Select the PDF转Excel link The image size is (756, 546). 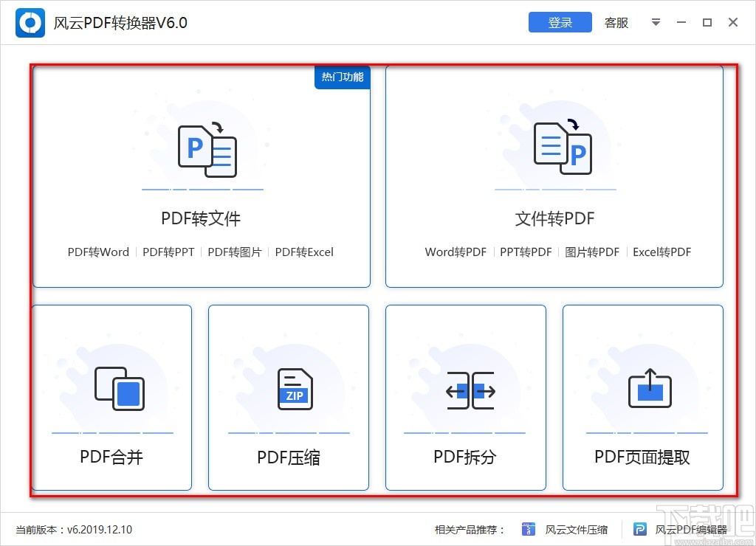[x=304, y=252]
